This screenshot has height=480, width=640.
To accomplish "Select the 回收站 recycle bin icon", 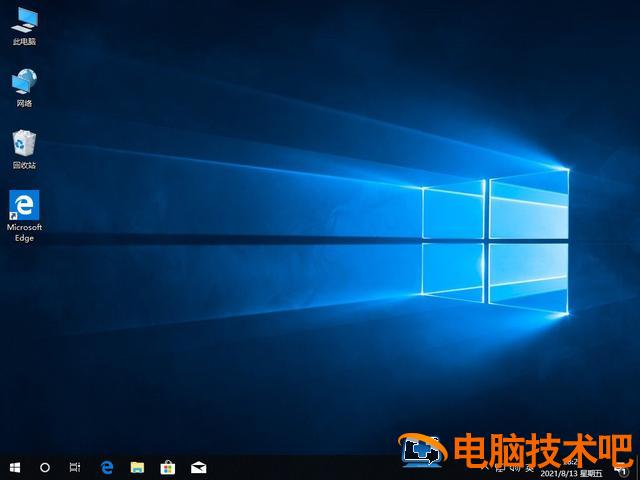I will click(x=24, y=149).
